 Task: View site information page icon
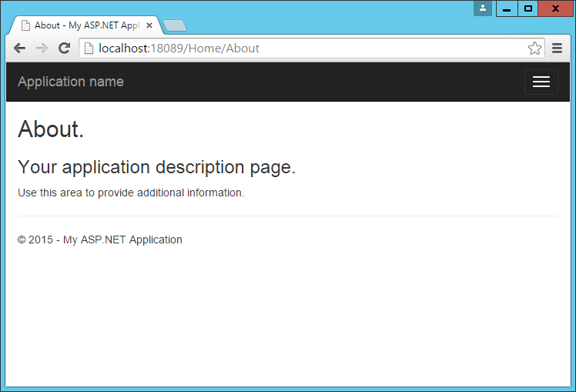[x=89, y=49]
